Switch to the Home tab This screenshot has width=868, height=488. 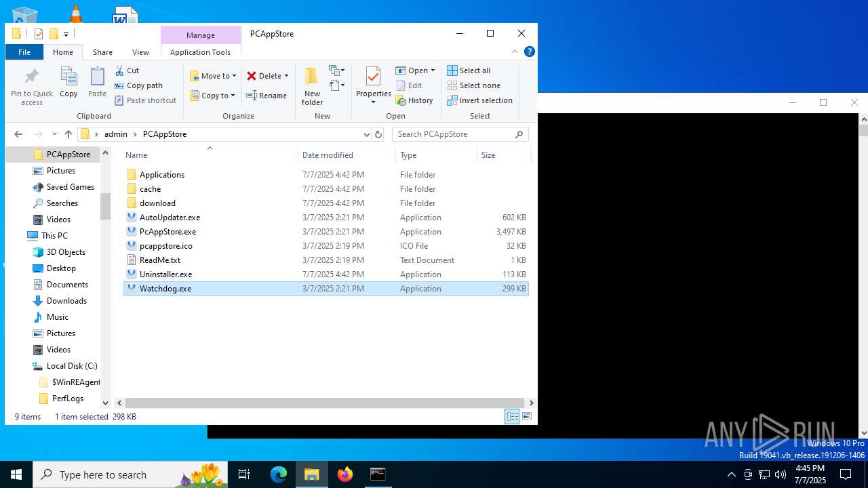coord(63,52)
